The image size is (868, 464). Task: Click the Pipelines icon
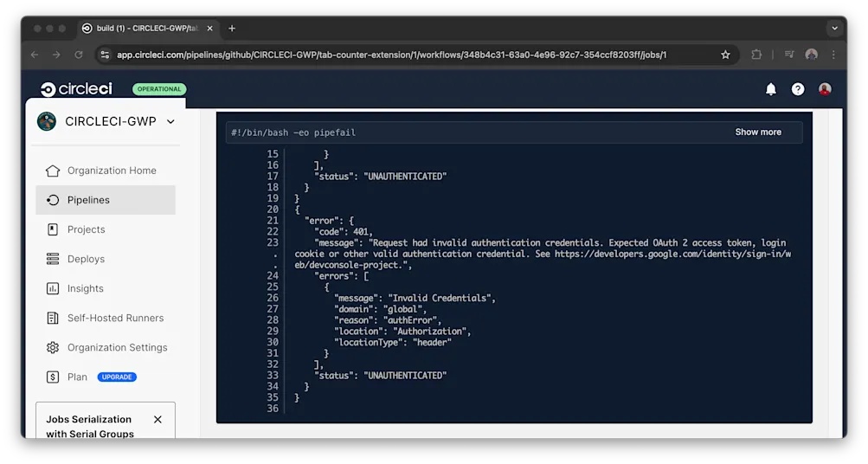click(53, 200)
